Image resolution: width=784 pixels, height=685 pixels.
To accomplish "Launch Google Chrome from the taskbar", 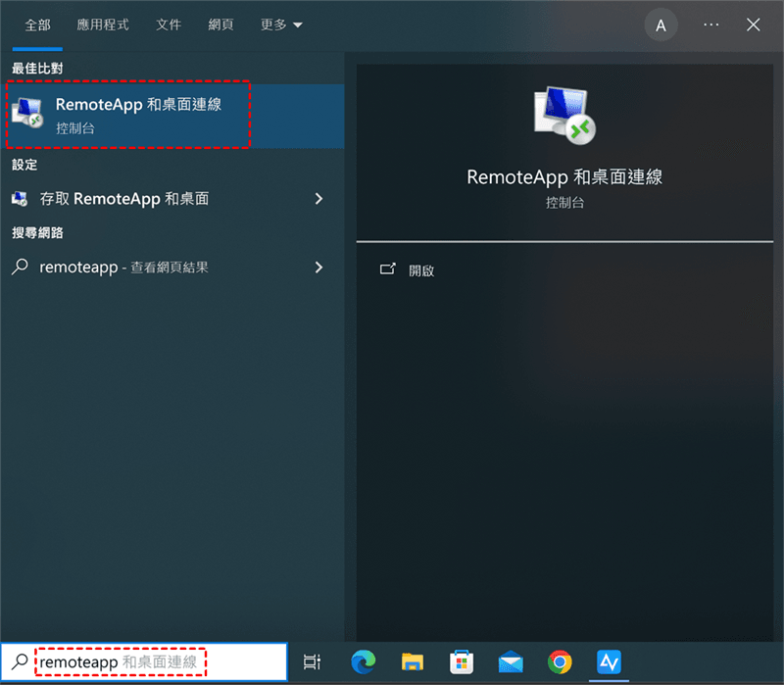I will point(560,662).
